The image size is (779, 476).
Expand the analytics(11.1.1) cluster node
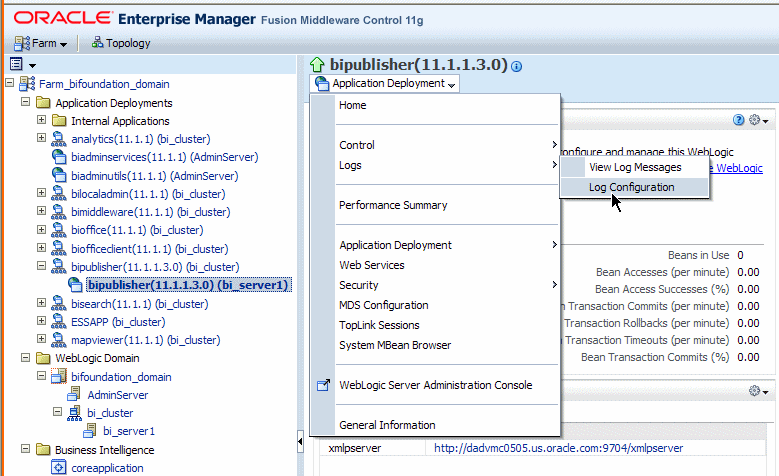(x=41, y=138)
